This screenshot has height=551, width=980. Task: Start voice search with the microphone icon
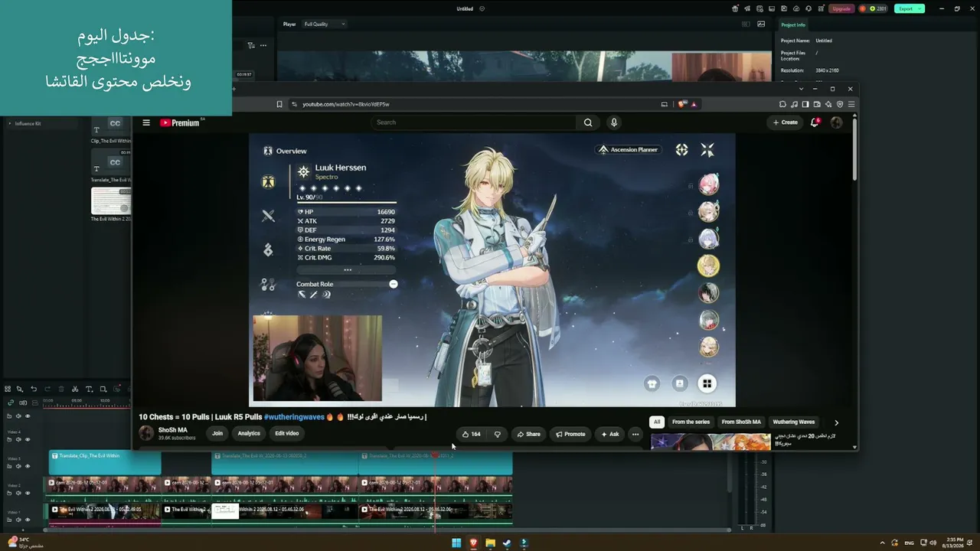click(613, 122)
